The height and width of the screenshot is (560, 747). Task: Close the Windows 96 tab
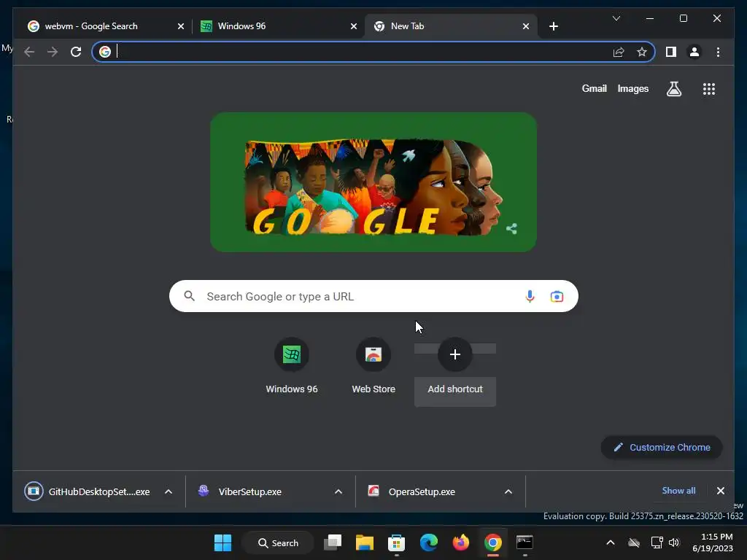(354, 27)
